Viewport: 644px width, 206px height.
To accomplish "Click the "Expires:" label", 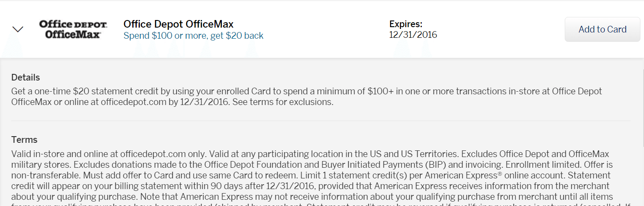I will tap(406, 24).
